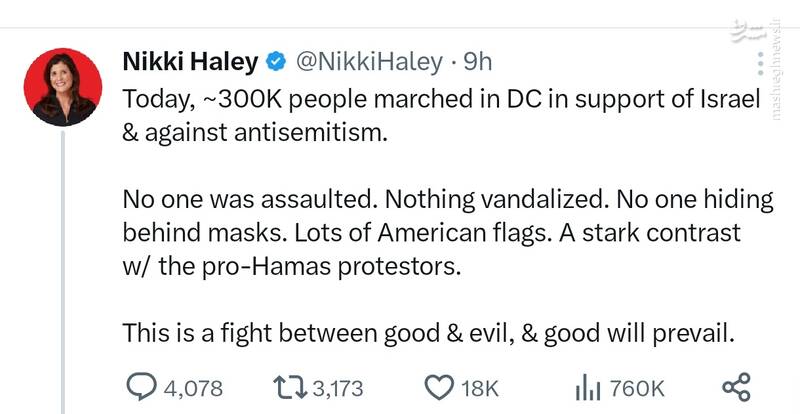Click the line "This is a fight between good & evil"
Screen dimensions: 800x414
click(428, 334)
